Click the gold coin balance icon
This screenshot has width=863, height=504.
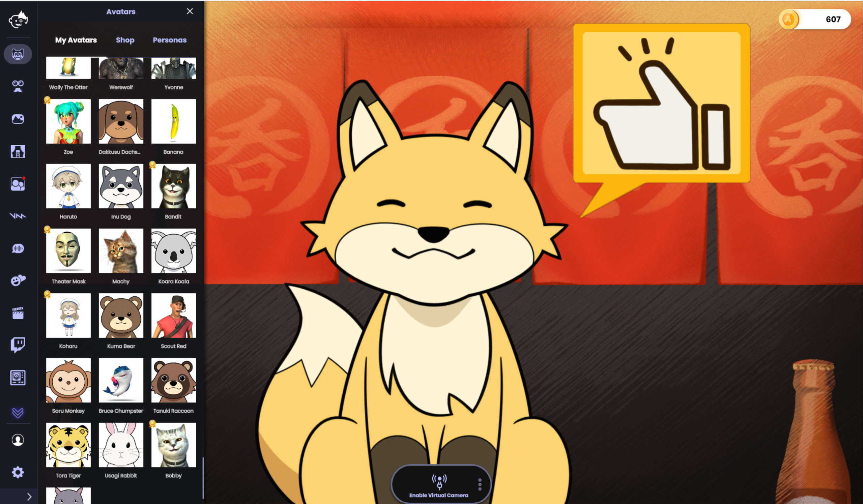pos(788,19)
